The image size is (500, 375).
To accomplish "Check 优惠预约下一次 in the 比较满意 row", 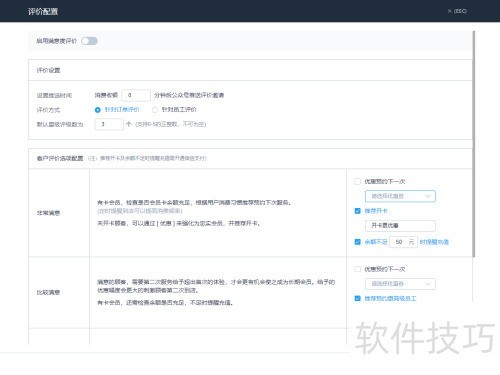I will coord(358,269).
